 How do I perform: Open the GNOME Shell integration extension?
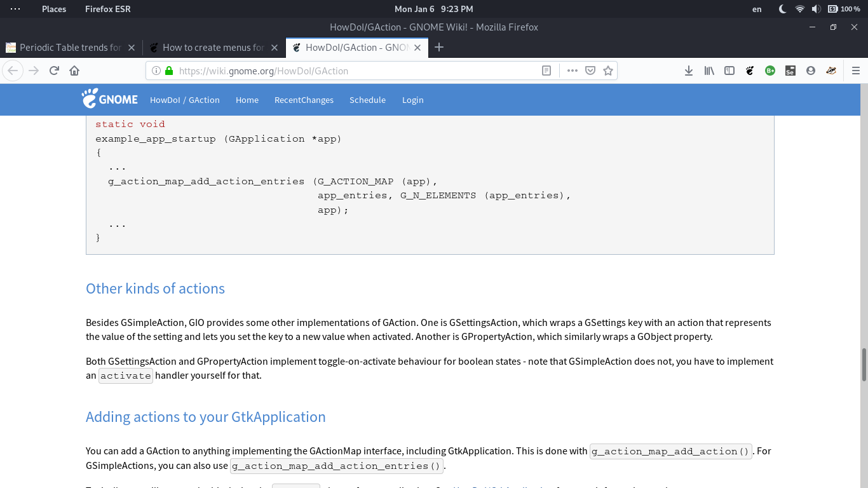click(x=750, y=71)
